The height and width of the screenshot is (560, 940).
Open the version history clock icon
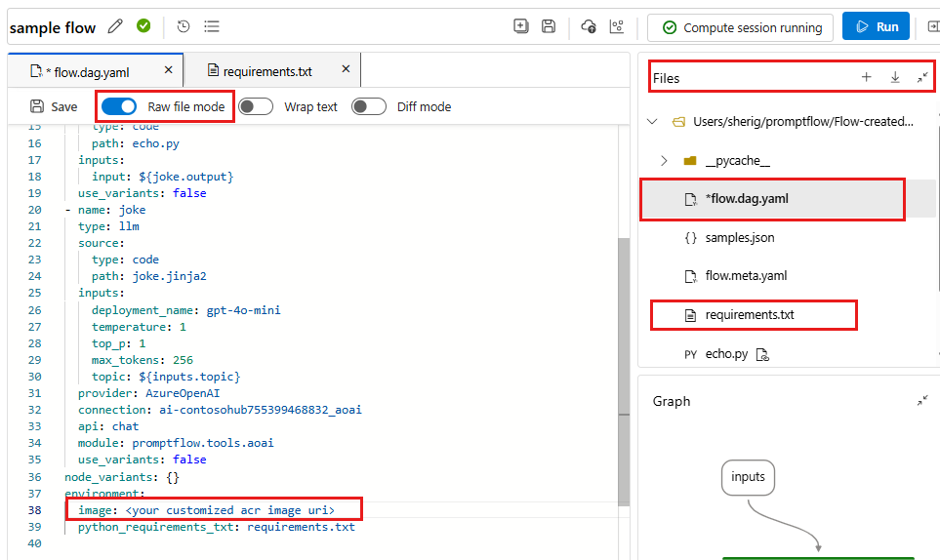click(184, 26)
